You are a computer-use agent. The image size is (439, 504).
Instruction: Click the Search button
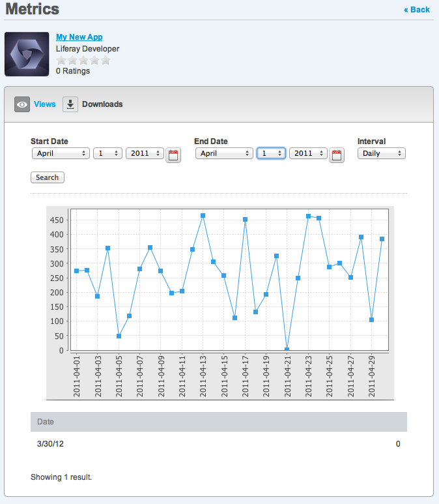pyautogui.click(x=47, y=177)
